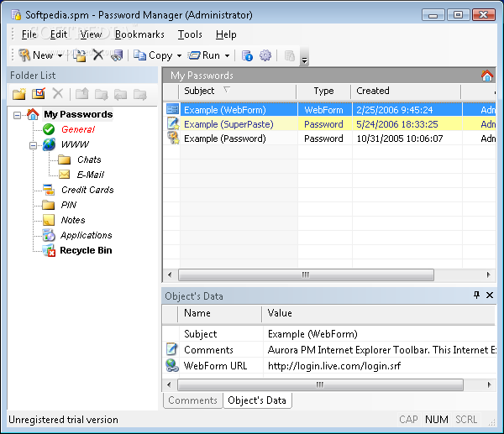The image size is (504, 434).
Task: Click the Recycle Bin icon
Action: pyautogui.click(x=49, y=250)
